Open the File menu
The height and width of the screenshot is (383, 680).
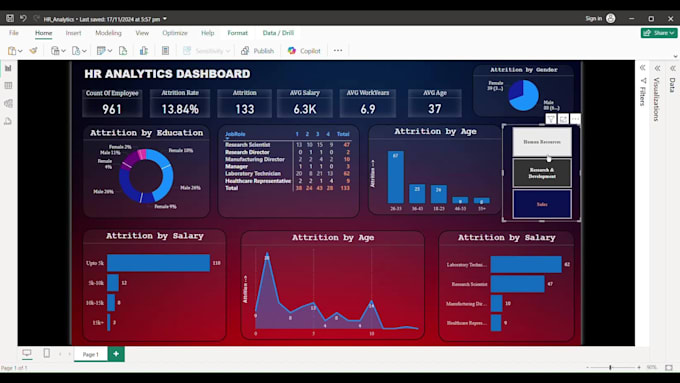pyautogui.click(x=14, y=33)
